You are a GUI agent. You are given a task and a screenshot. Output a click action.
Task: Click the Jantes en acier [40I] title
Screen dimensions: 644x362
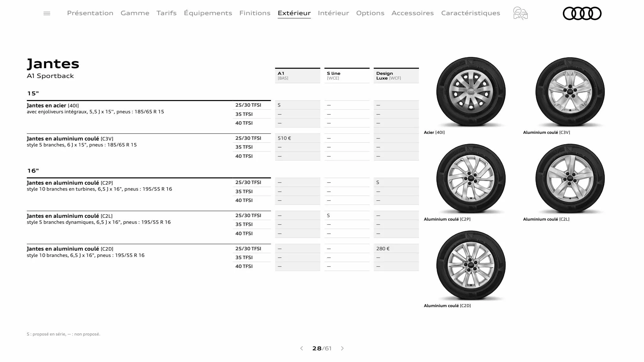click(53, 105)
